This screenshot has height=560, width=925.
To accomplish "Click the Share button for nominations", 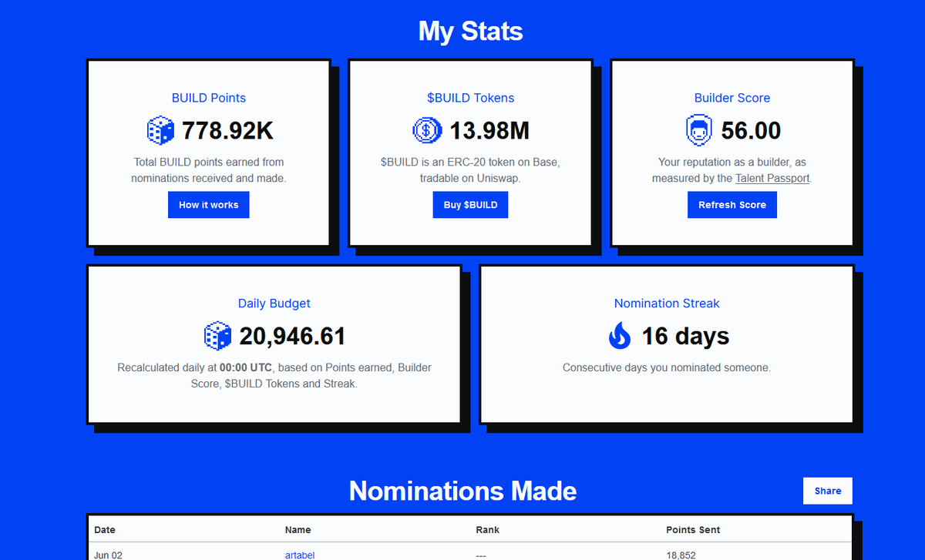I will [828, 491].
